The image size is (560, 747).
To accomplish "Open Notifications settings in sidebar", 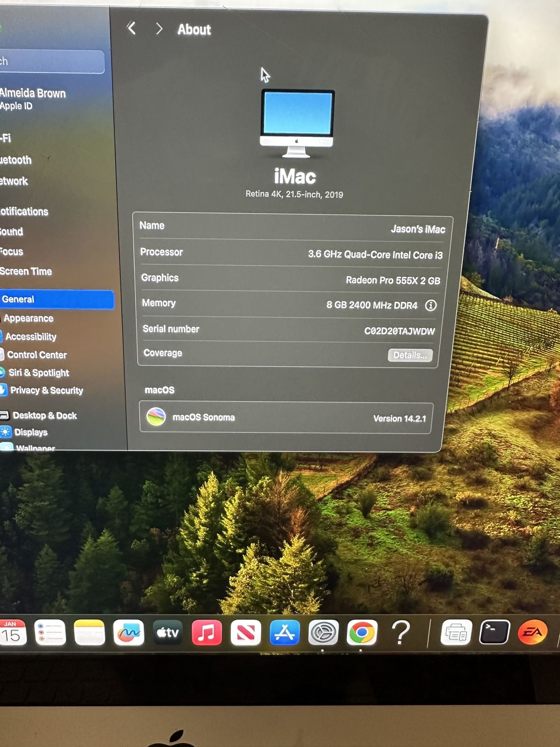I will (x=24, y=211).
